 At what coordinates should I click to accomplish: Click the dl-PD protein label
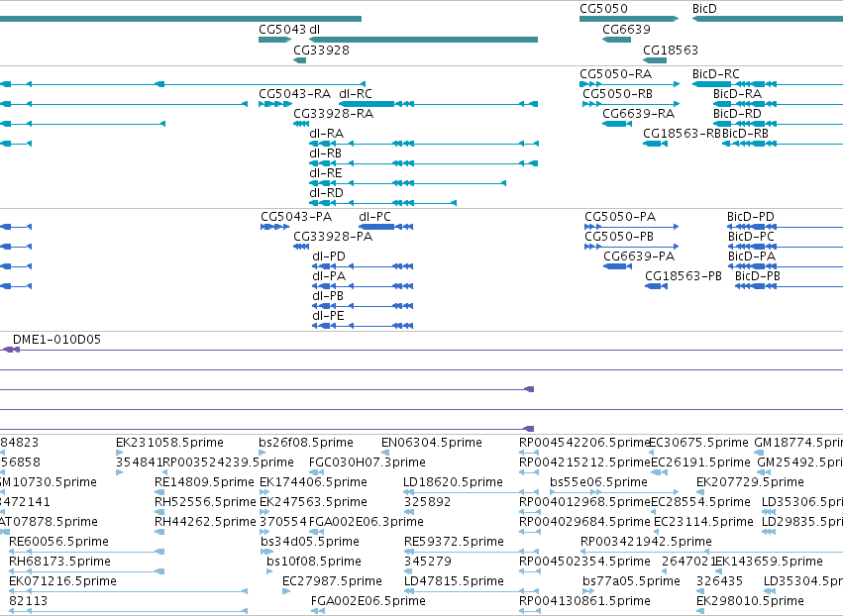pyautogui.click(x=329, y=257)
